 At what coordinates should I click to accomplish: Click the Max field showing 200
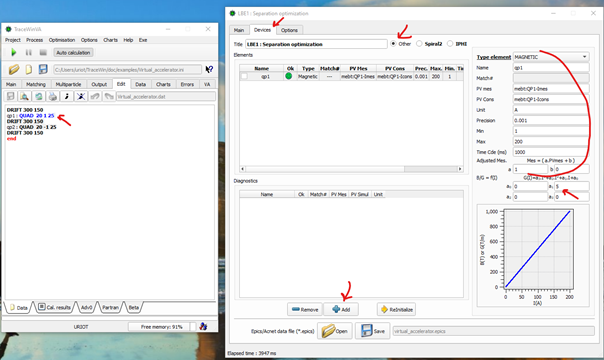pos(551,141)
